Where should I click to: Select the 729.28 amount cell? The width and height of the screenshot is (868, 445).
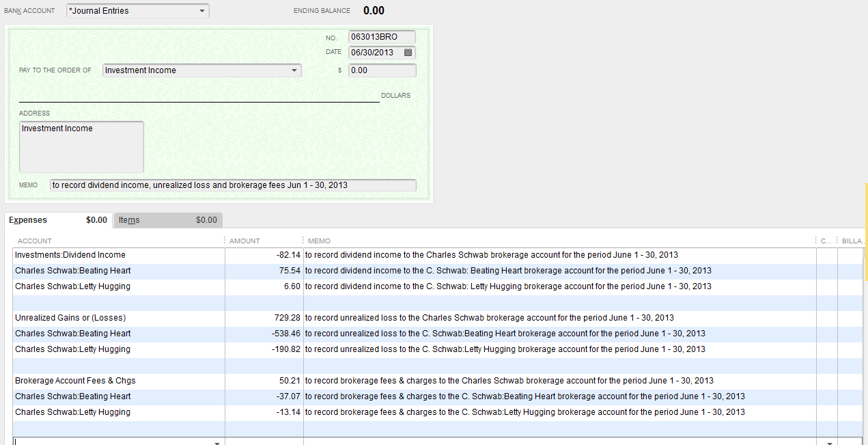click(264, 318)
